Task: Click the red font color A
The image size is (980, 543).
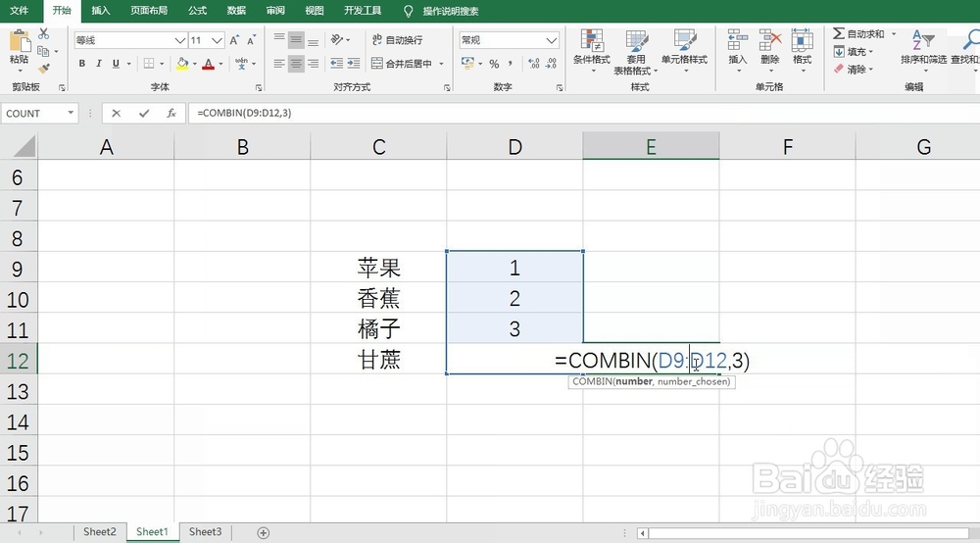Action: click(209, 64)
